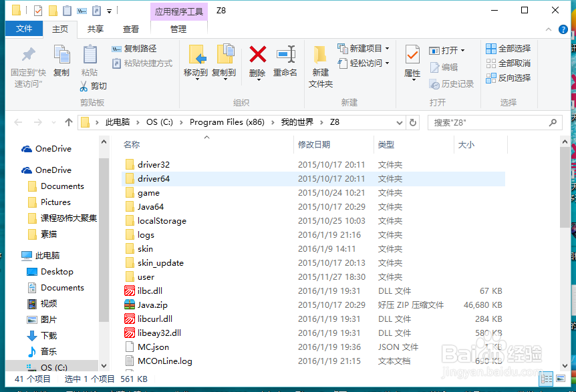Click Program Files (x86) in address path
This screenshot has width=576, height=392.
(x=227, y=122)
